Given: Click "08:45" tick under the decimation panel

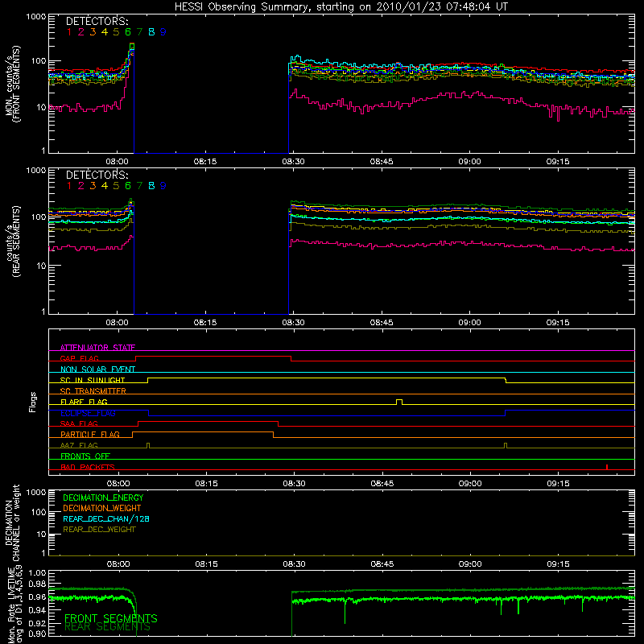Looking at the screenshot, I should pos(382,564).
